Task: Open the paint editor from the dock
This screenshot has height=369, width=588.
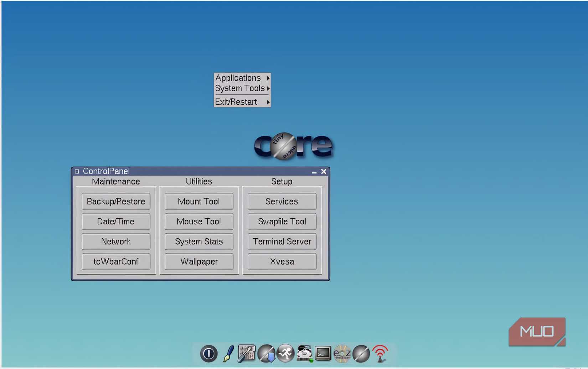Action: (227, 353)
